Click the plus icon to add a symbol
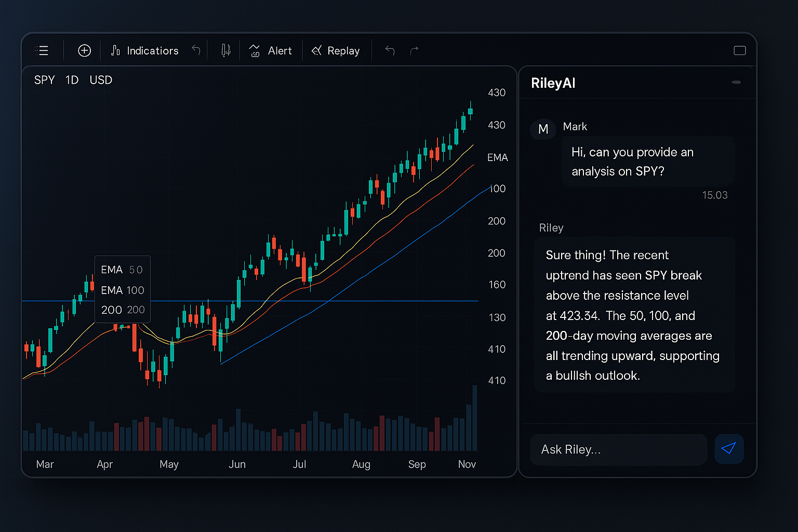This screenshot has height=532, width=798. click(84, 50)
